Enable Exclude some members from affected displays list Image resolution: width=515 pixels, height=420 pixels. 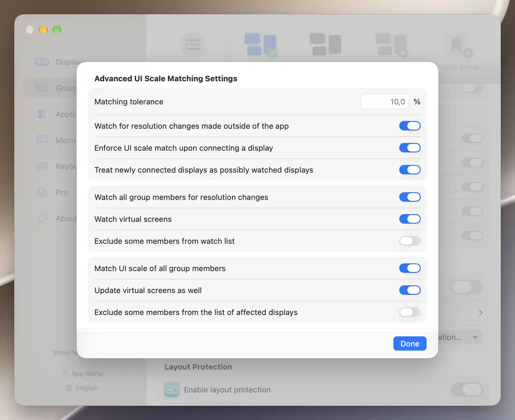410,312
